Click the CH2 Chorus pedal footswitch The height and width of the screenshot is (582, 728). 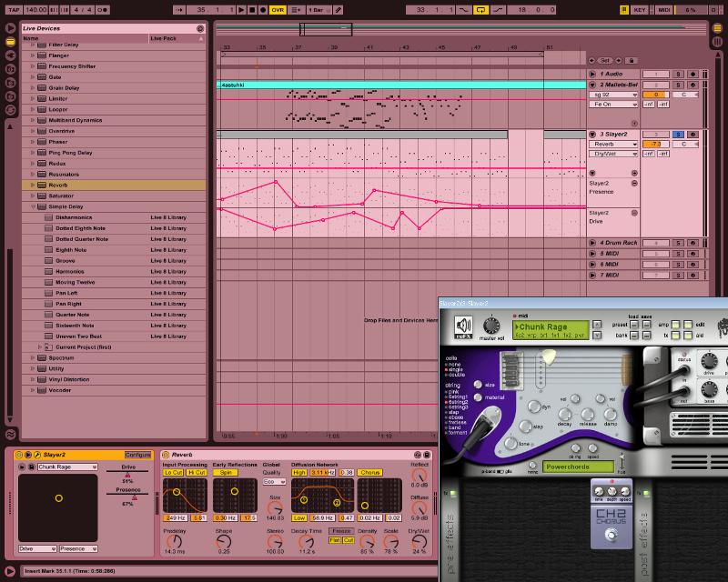[x=612, y=534]
